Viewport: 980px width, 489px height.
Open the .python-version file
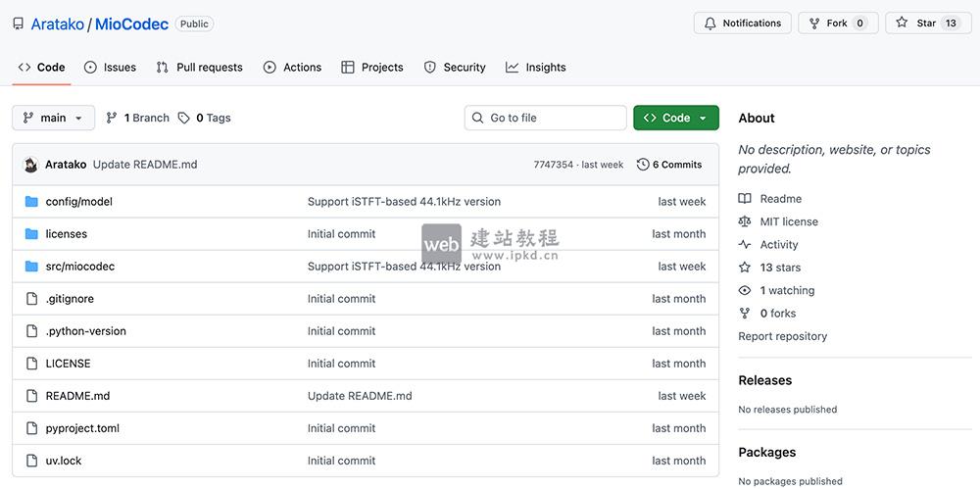(x=85, y=331)
